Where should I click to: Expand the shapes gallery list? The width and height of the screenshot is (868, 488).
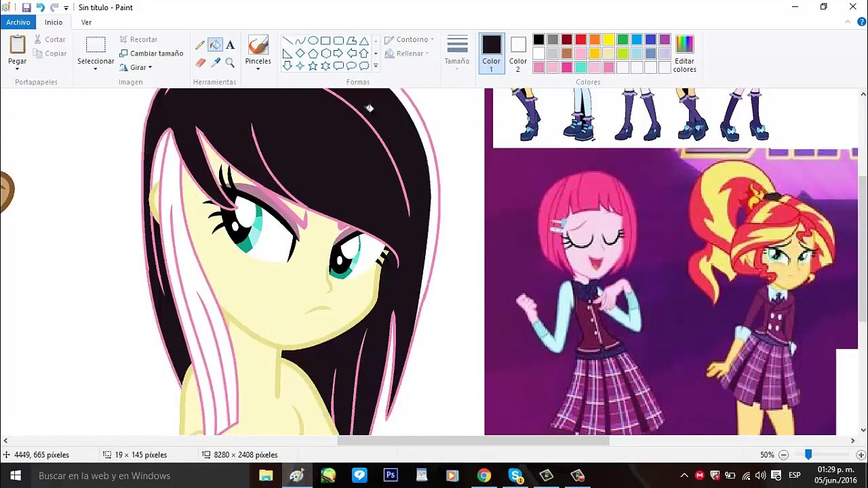376,66
